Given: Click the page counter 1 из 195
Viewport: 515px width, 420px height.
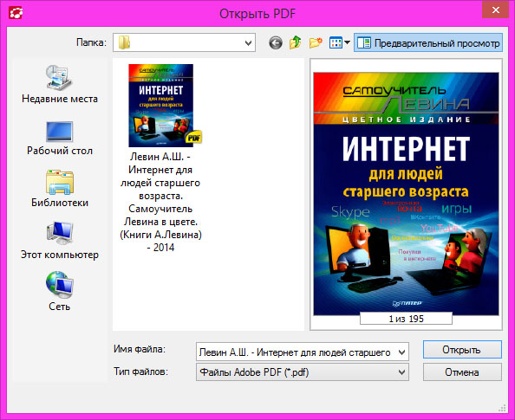Looking at the screenshot, I should [406, 319].
